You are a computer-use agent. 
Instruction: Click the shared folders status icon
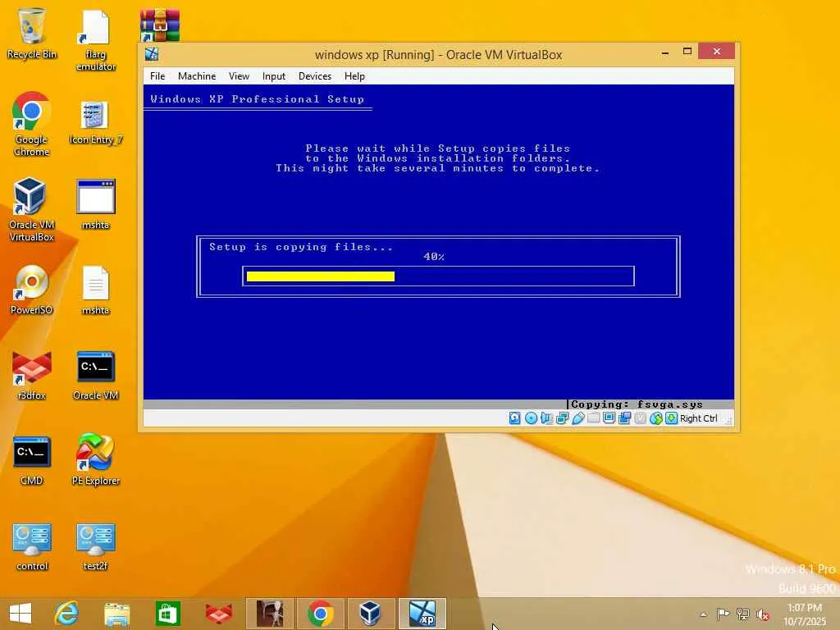[594, 418]
